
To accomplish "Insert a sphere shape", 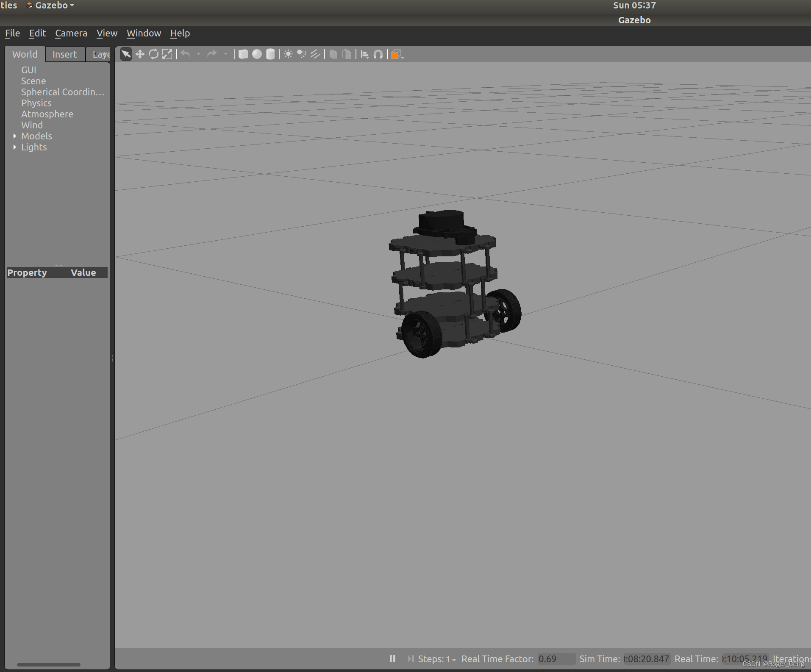I will tap(257, 54).
